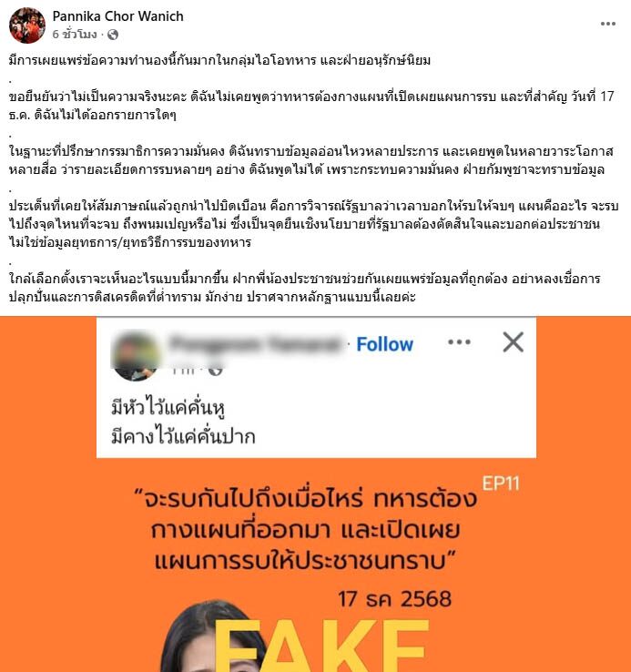Click the blurred author name in the embedded post
This screenshot has height=672, width=631.
point(256,343)
